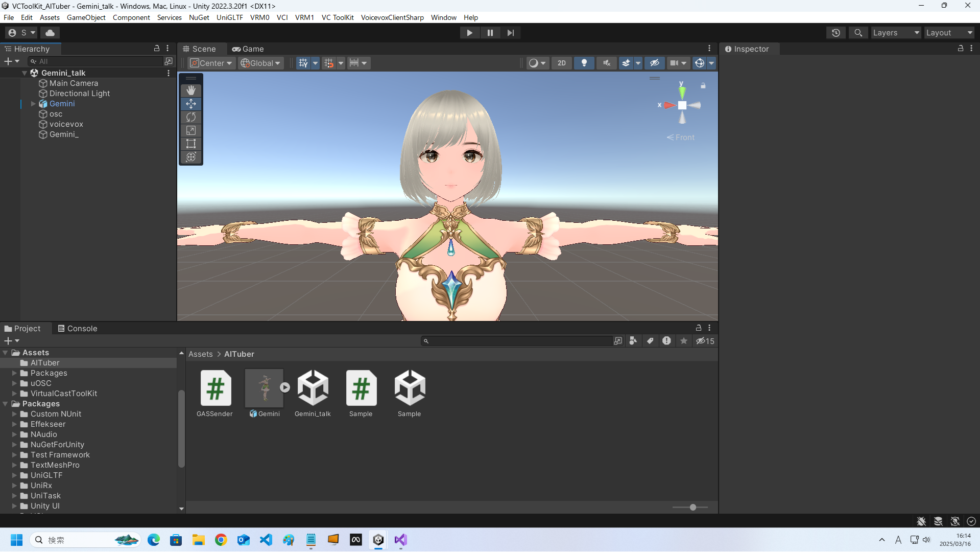Viewport: 980px width, 552px height.
Task: Open the Windows Start menu
Action: [x=17, y=540]
